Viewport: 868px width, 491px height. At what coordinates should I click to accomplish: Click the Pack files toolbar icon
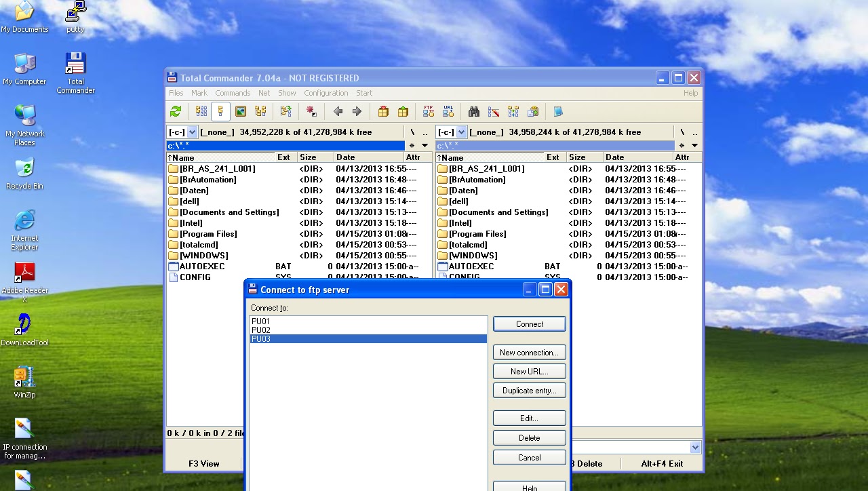[x=384, y=111]
